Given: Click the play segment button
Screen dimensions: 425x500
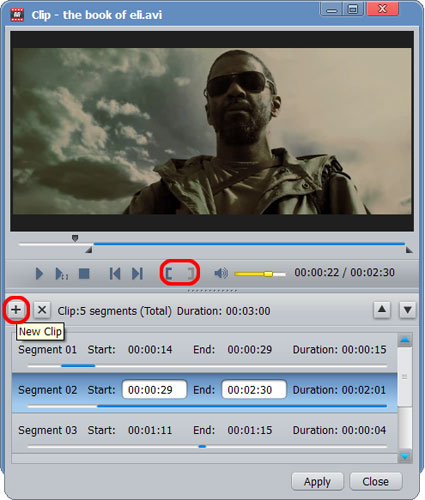Looking at the screenshot, I should pos(61,274).
